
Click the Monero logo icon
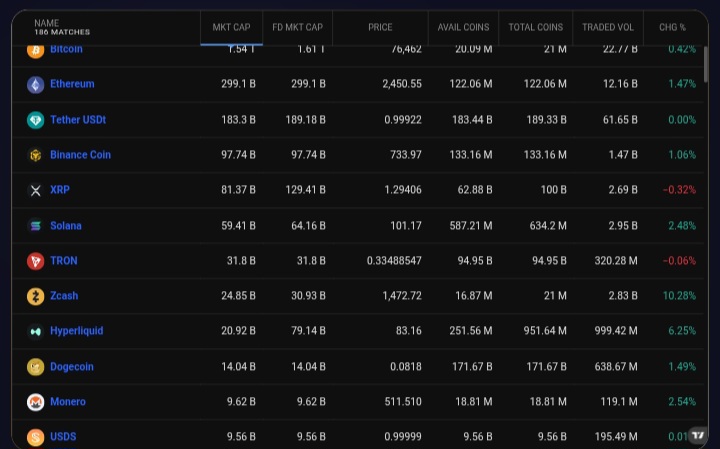click(x=35, y=402)
